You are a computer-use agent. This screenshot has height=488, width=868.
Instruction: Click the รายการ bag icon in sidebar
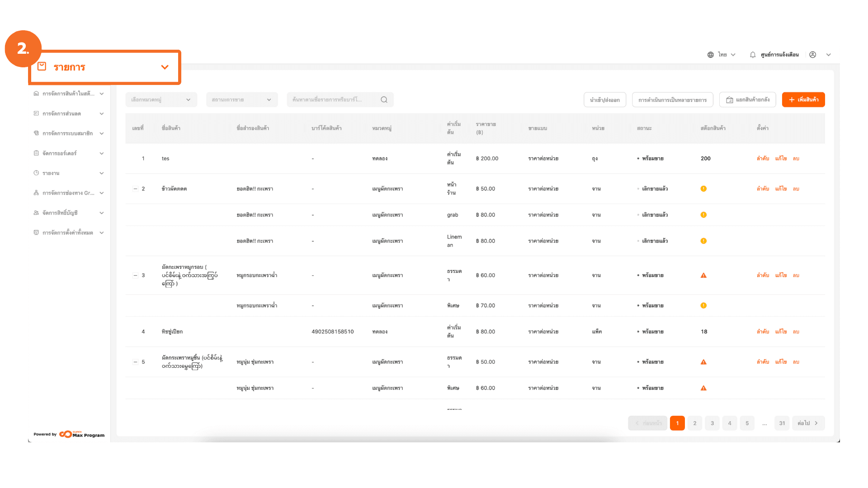coord(42,66)
